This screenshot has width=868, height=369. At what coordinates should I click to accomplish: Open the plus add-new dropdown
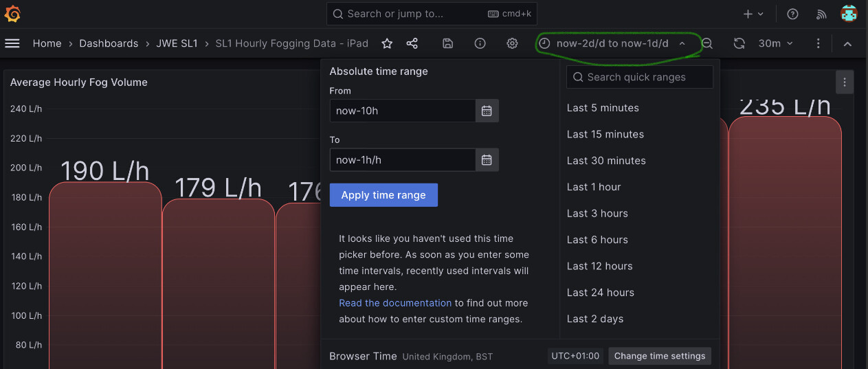pos(754,14)
